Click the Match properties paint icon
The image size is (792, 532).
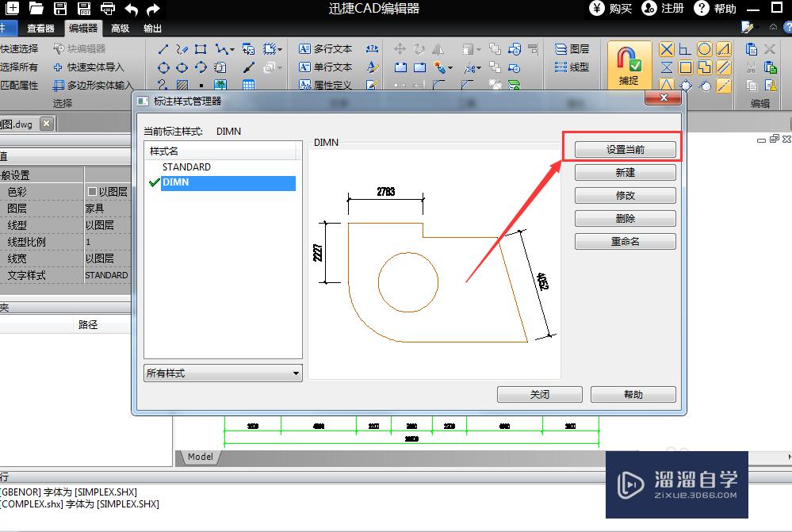[x=770, y=85]
